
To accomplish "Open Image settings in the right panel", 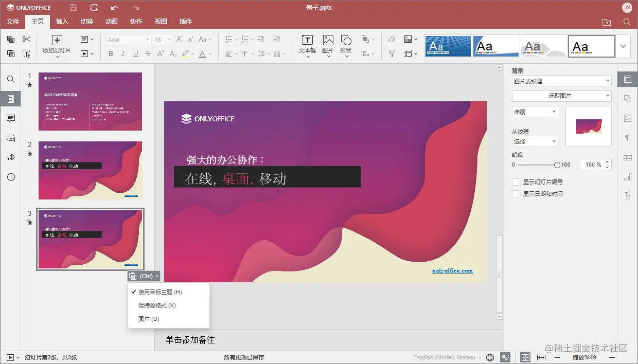I will 627,118.
